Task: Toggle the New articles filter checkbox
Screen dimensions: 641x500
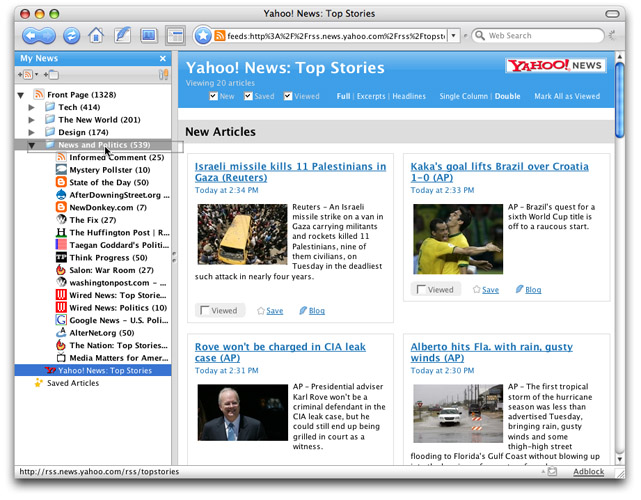Action: [x=214, y=97]
